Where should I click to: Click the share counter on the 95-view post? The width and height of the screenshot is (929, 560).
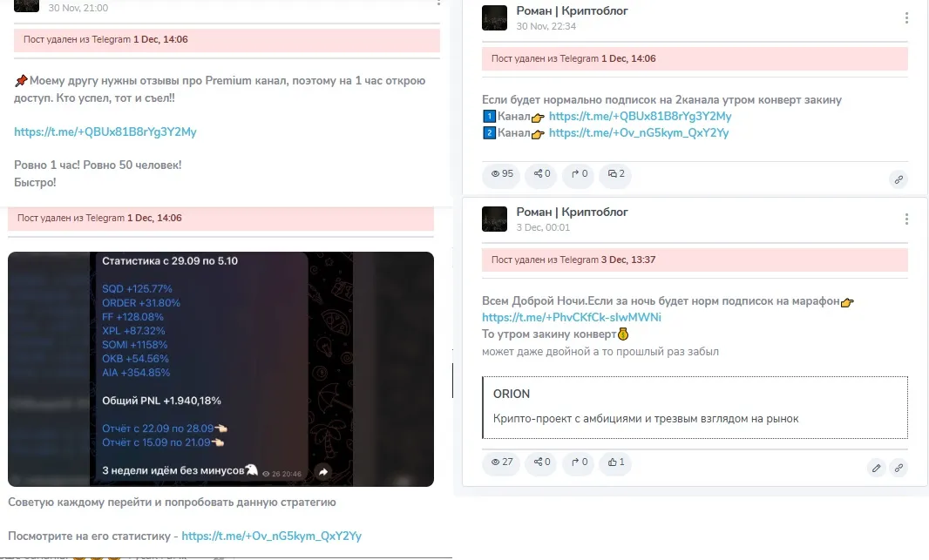click(x=541, y=174)
